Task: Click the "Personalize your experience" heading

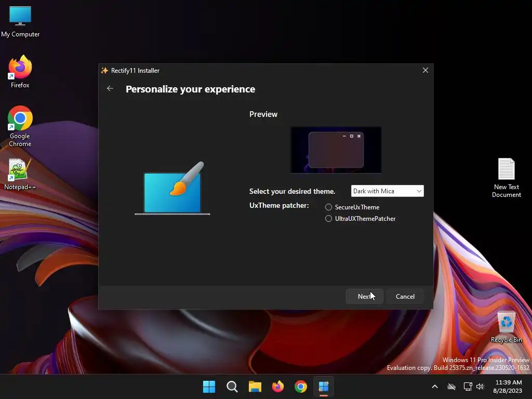Action: [190, 89]
